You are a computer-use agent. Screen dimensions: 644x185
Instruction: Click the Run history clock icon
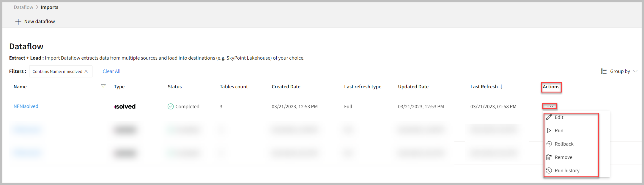click(x=549, y=170)
